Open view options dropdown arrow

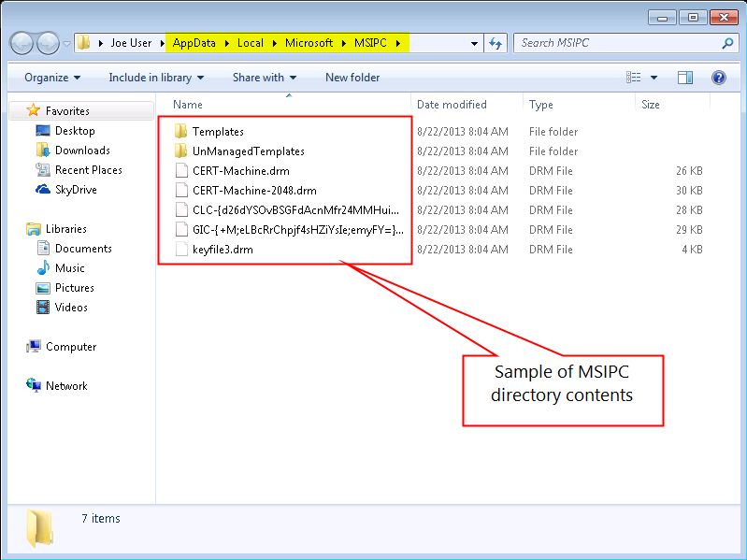[654, 78]
